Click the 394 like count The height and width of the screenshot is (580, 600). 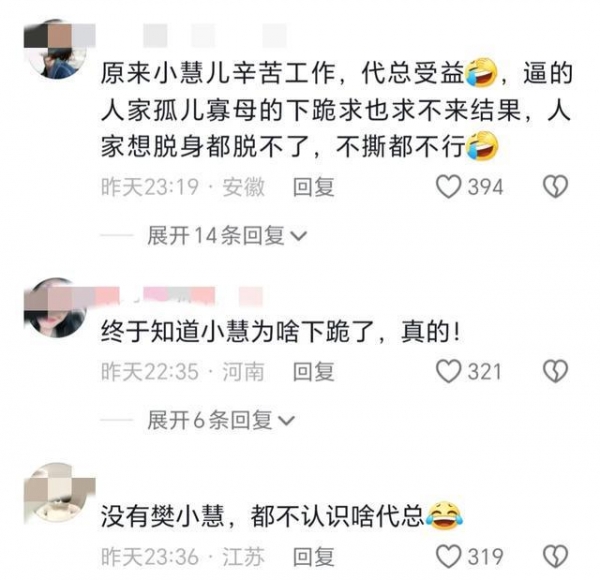click(486, 187)
